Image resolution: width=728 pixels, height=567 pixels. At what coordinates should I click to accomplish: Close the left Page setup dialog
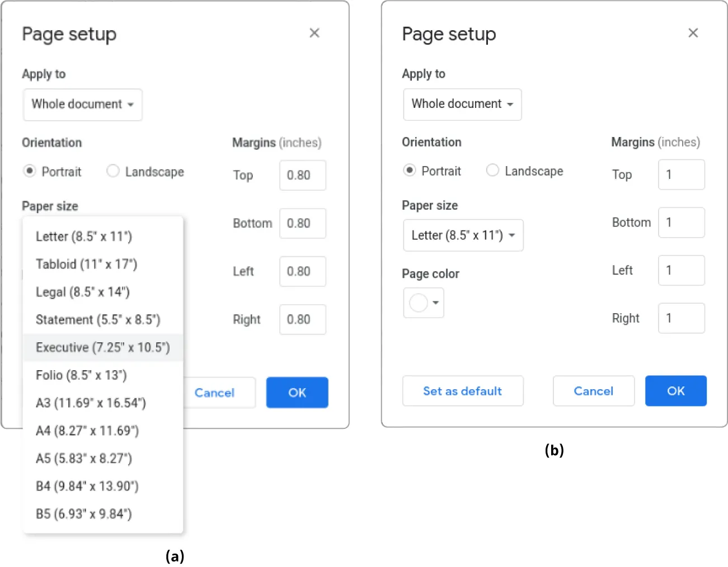[x=314, y=33]
